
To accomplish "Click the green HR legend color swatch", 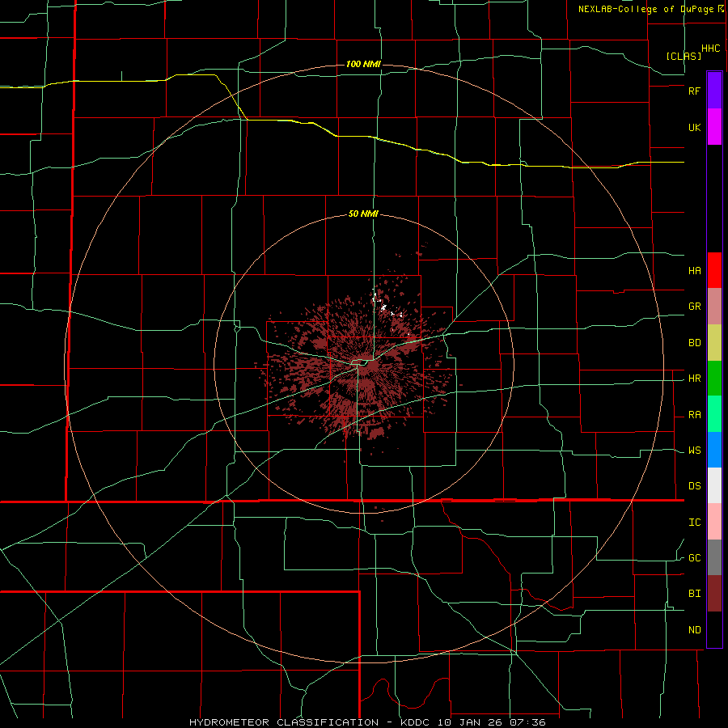I will [x=714, y=379].
